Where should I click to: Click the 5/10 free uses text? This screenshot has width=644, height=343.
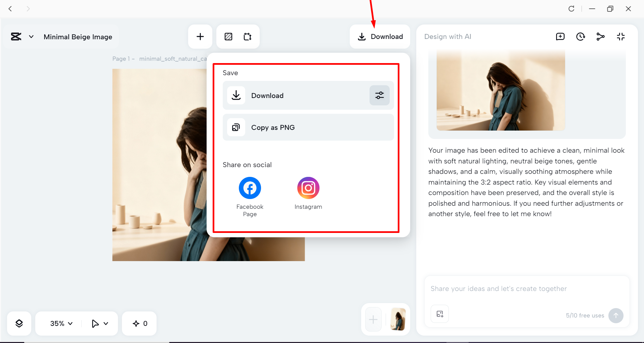click(x=585, y=315)
